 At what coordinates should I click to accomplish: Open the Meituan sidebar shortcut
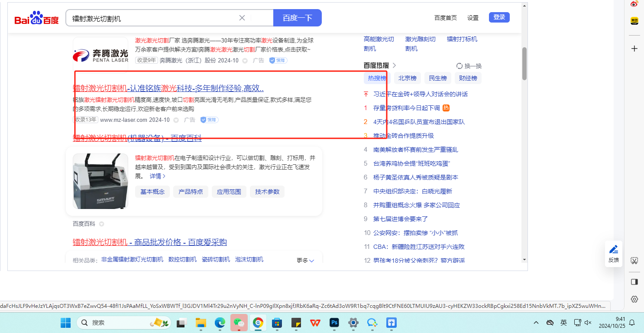click(x=634, y=21)
